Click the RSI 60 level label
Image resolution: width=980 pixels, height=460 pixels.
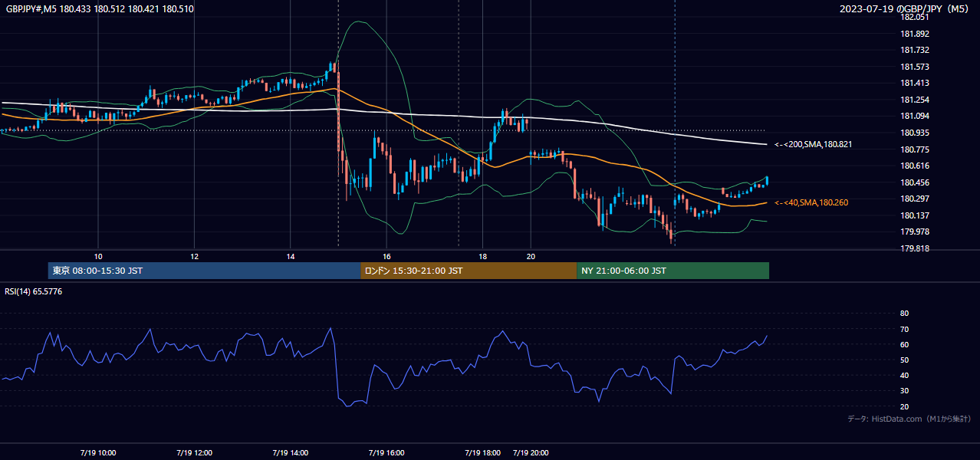[904, 344]
